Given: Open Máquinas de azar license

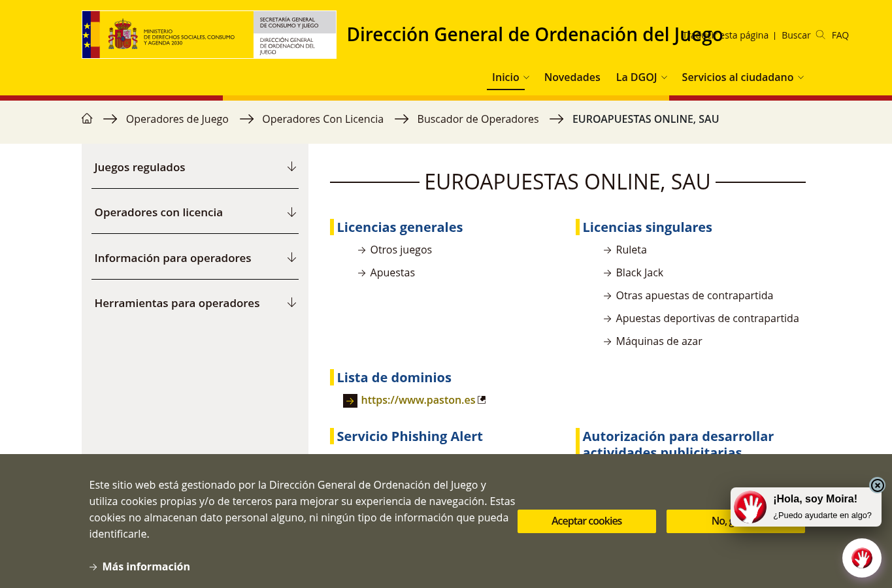Looking at the screenshot, I should tap(659, 341).
